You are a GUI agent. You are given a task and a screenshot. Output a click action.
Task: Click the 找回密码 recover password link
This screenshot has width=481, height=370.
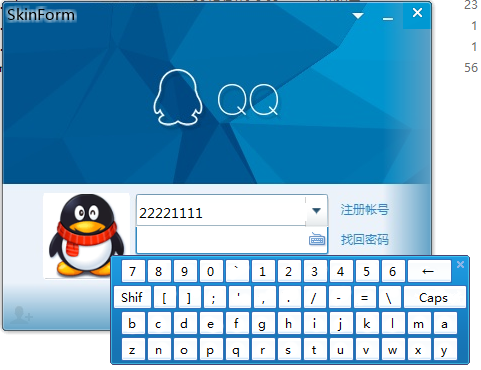[365, 239]
